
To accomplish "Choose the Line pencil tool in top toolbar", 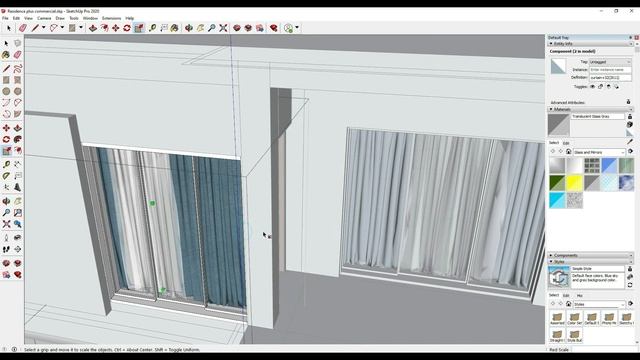I will [35, 28].
